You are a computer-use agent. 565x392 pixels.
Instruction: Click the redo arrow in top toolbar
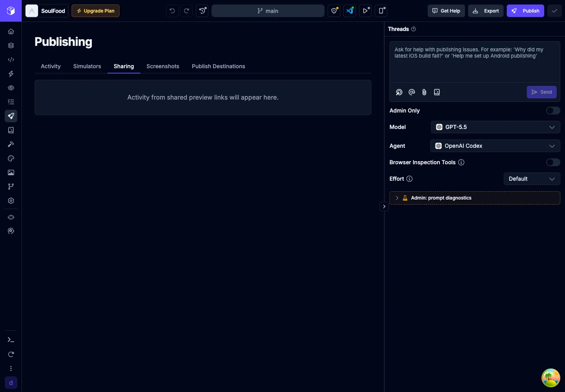187,11
